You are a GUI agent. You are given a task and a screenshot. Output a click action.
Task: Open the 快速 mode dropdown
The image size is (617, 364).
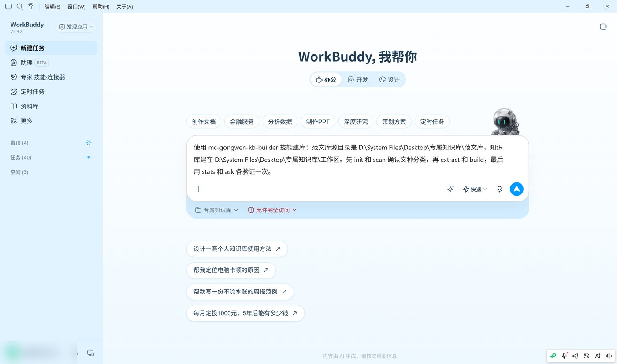[475, 189]
